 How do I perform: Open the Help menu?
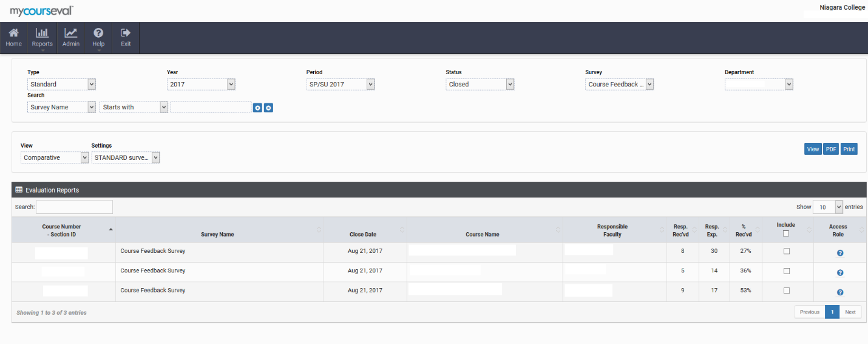98,38
